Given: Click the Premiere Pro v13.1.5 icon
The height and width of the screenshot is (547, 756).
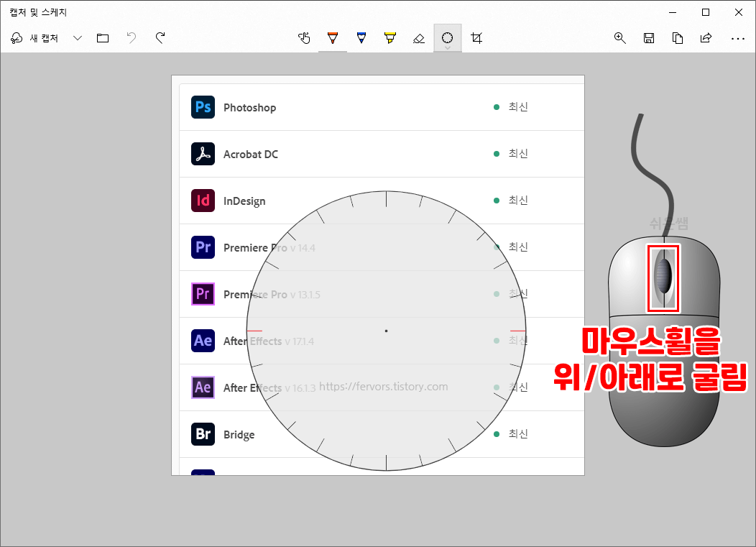Looking at the screenshot, I should tap(203, 294).
